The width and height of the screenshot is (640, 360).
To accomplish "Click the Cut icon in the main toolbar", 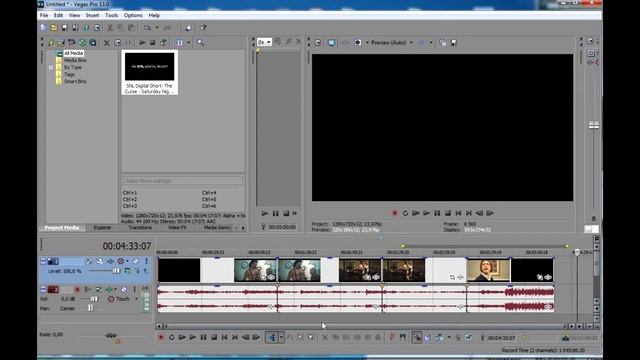I will (110, 28).
